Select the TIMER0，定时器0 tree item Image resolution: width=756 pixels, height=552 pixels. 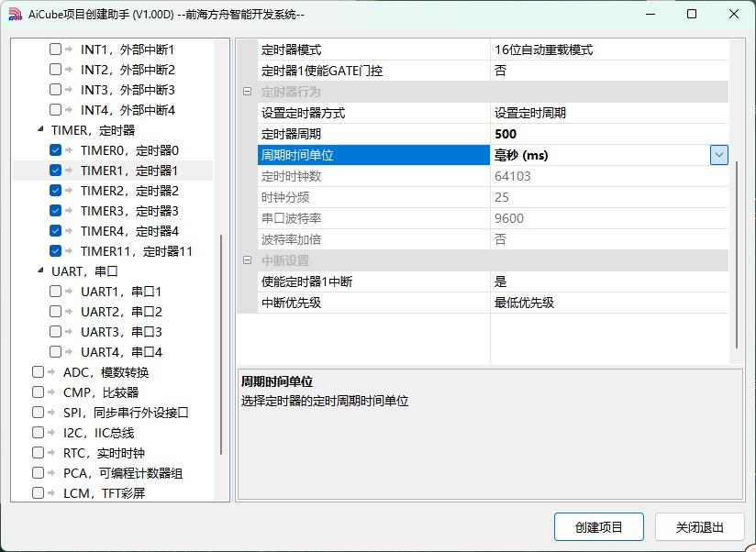point(129,150)
